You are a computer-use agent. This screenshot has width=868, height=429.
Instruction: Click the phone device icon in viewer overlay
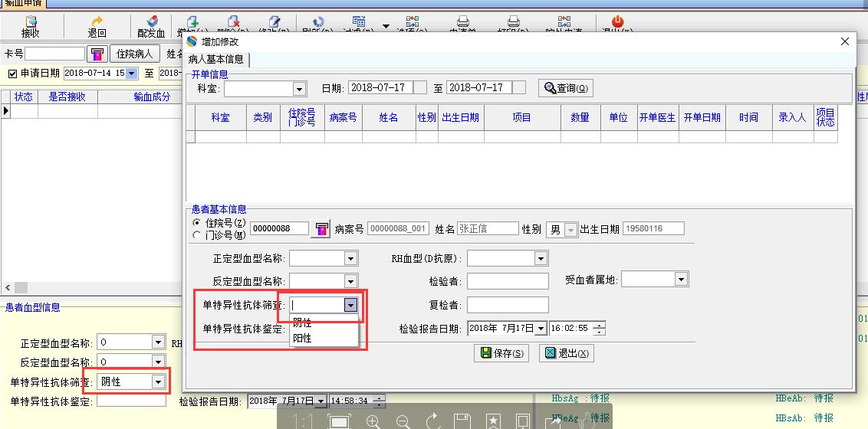[523, 422]
